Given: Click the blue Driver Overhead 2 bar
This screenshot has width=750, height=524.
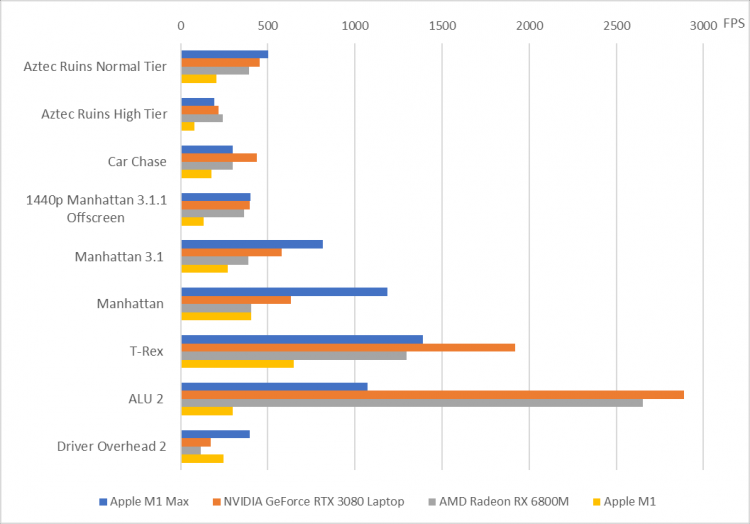Looking at the screenshot, I should [215, 434].
